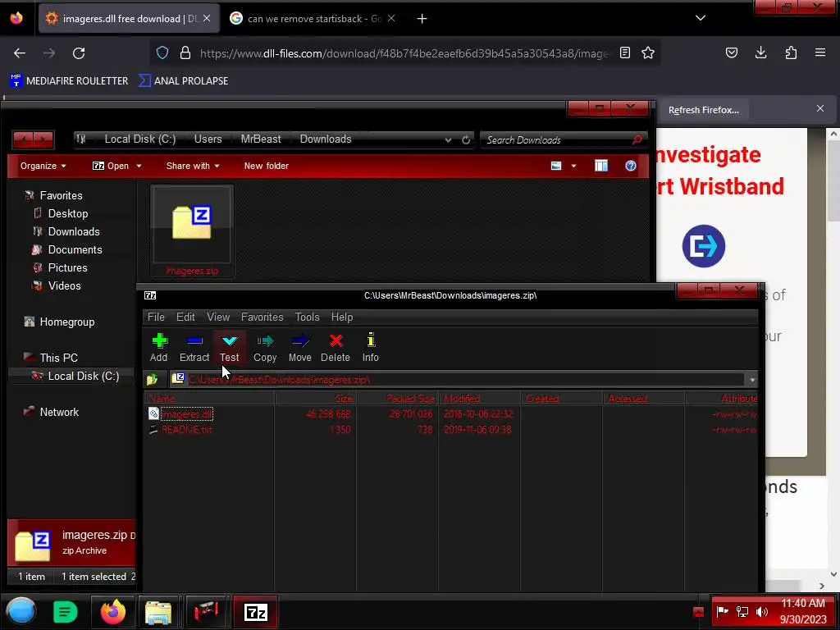Bookmark this page with the star icon

[648, 53]
